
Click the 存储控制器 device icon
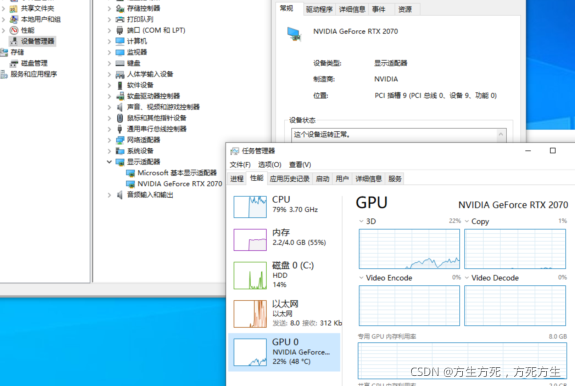tap(120, 8)
